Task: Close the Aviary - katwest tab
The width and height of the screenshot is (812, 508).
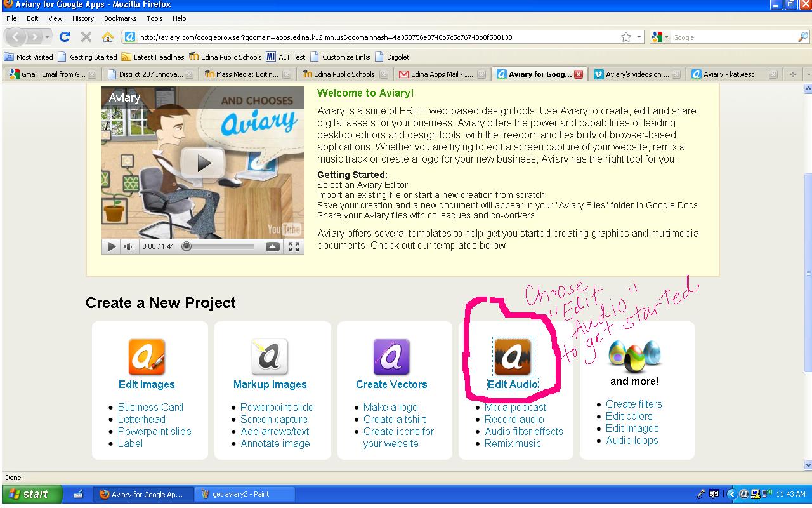Action: pyautogui.click(x=773, y=74)
